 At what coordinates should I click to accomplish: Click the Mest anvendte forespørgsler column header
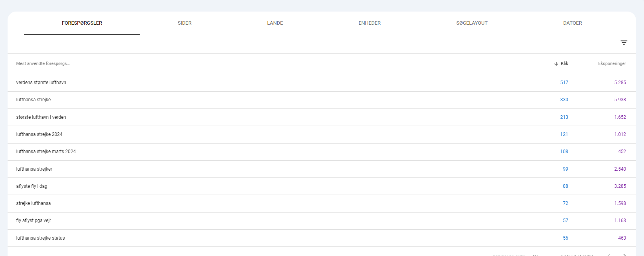43,64
